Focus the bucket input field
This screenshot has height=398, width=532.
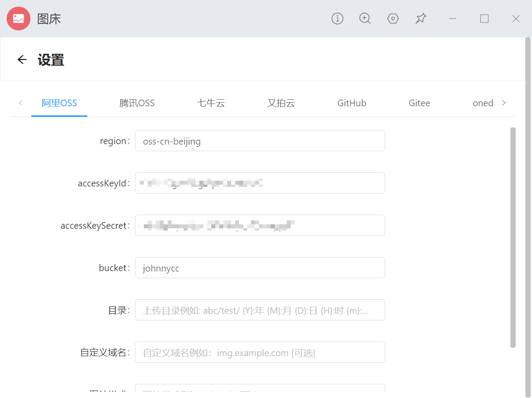click(260, 268)
